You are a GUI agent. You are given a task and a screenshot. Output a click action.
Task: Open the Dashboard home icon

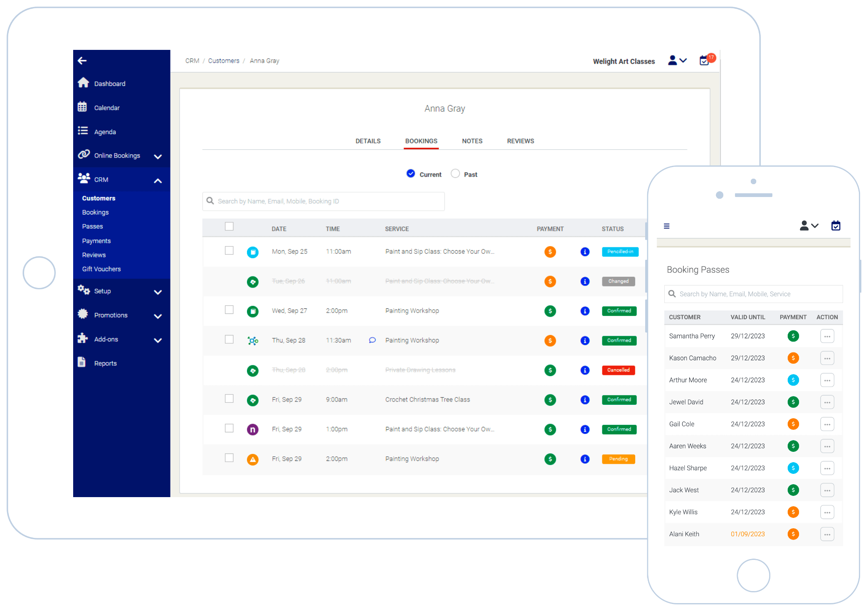tap(83, 83)
